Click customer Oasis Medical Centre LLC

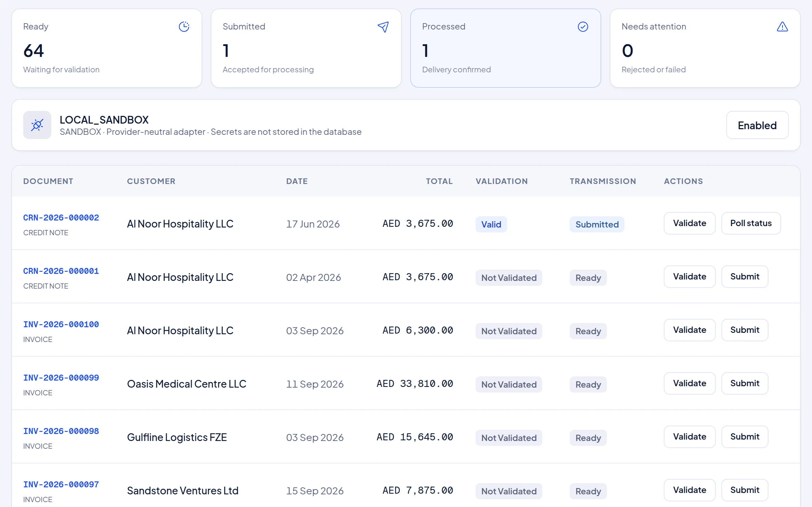point(186,384)
